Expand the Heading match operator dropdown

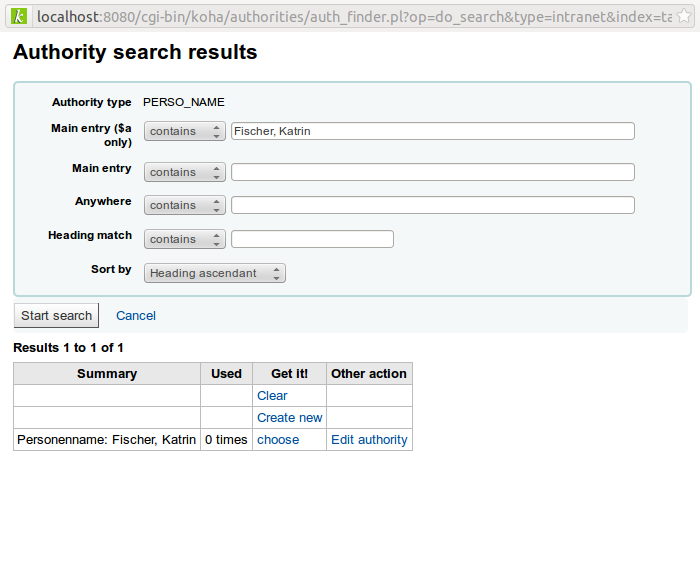[x=185, y=239]
